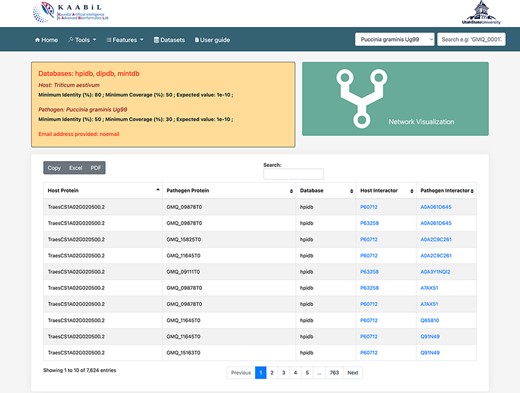Go to Next page

[x=353, y=373]
